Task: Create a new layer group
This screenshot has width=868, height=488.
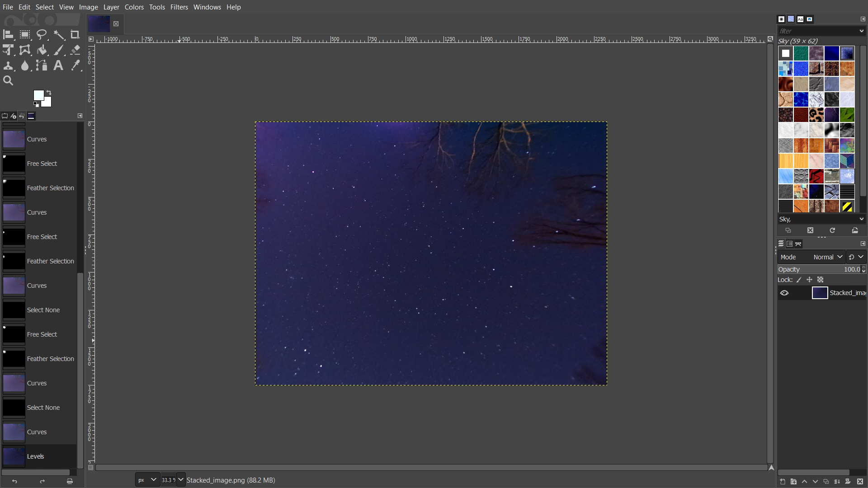Action: pos(793,482)
